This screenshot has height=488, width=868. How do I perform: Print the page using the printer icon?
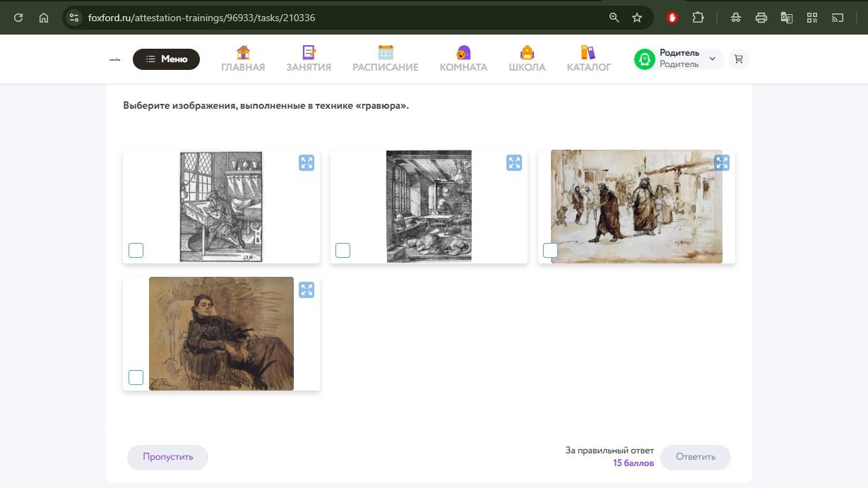point(761,18)
